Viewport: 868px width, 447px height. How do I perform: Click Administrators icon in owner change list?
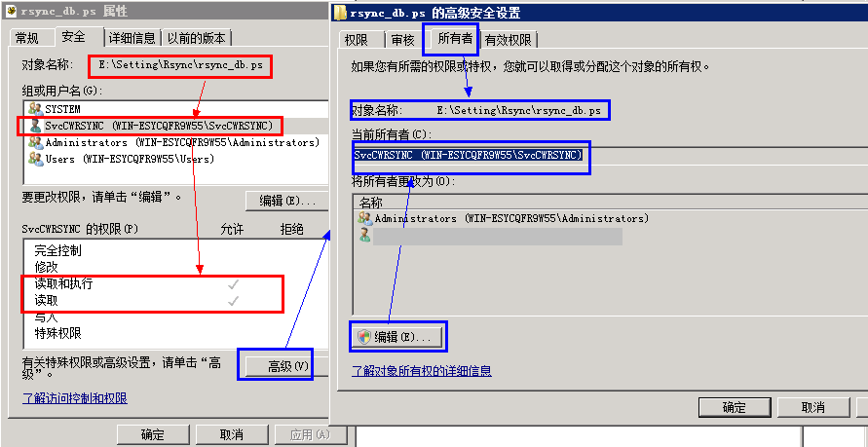(365, 218)
